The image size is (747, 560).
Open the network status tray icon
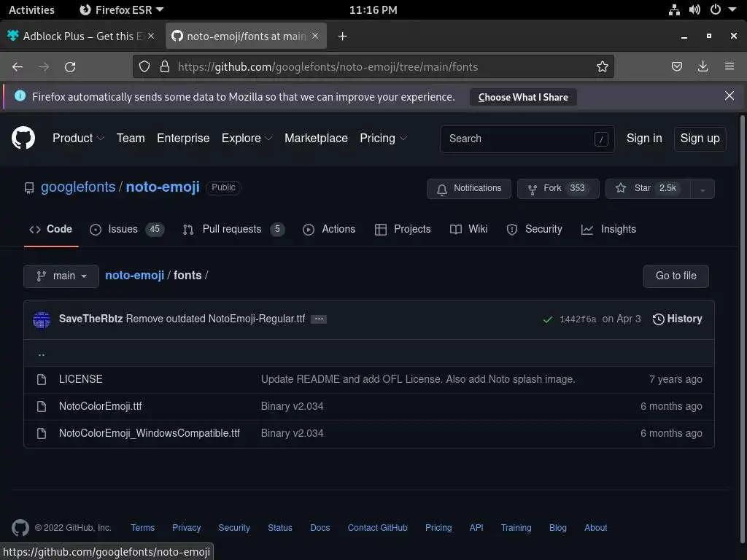click(x=674, y=9)
